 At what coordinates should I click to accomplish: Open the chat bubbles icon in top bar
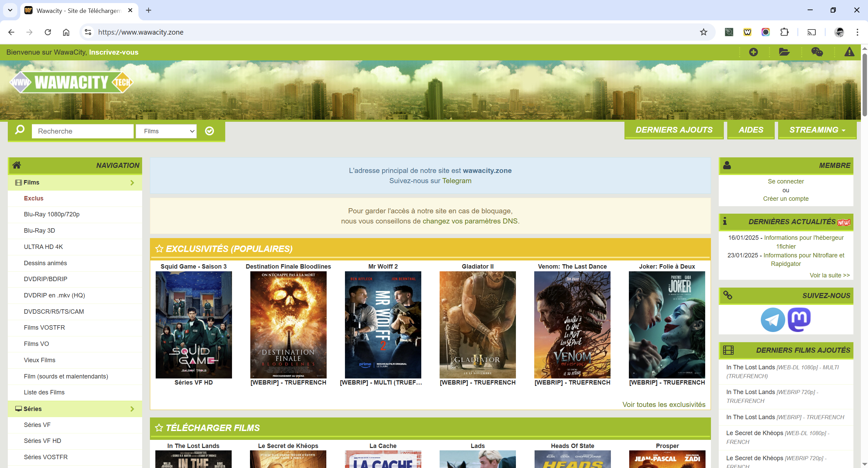[817, 52]
